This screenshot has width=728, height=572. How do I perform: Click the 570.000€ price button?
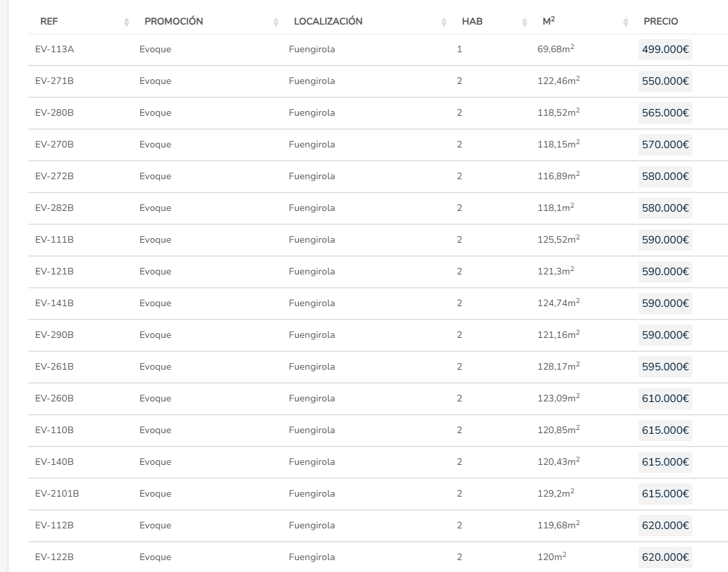[665, 145]
